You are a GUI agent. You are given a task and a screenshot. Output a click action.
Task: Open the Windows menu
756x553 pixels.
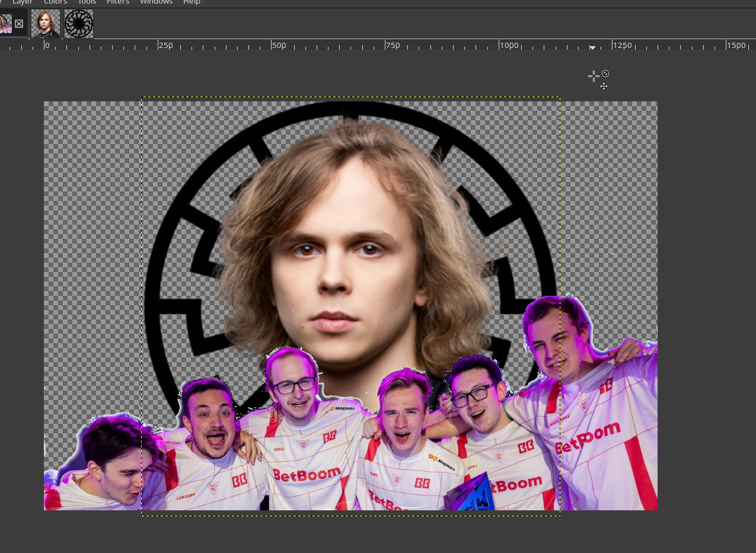click(156, 2)
